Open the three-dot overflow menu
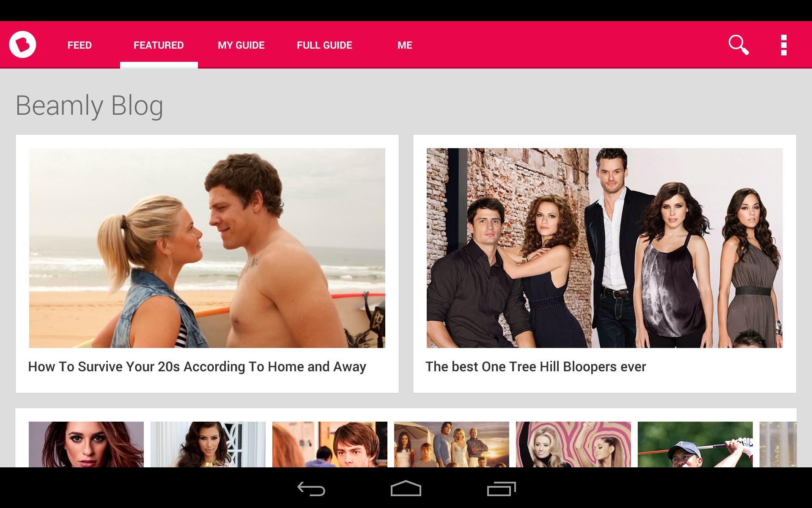 click(784, 45)
